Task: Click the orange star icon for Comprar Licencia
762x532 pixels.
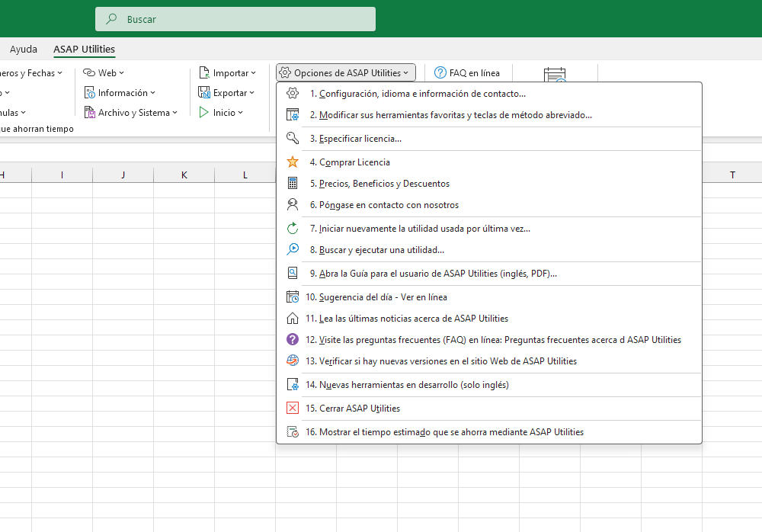Action: point(293,162)
